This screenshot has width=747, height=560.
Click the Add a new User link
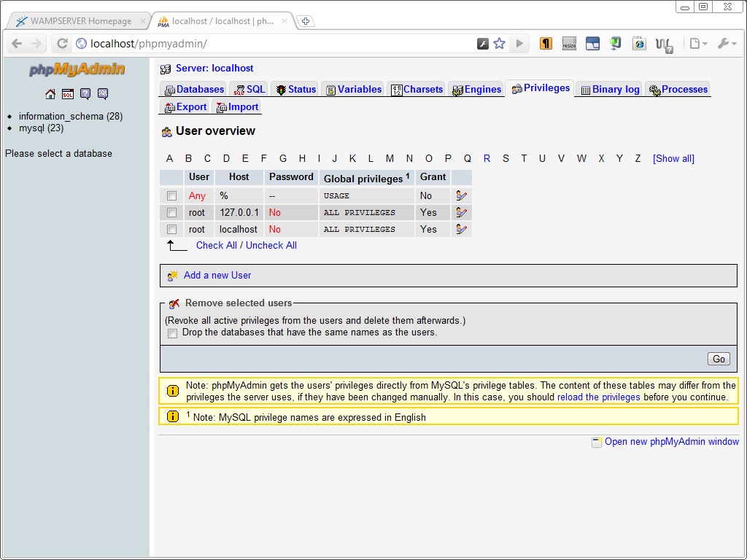(217, 275)
